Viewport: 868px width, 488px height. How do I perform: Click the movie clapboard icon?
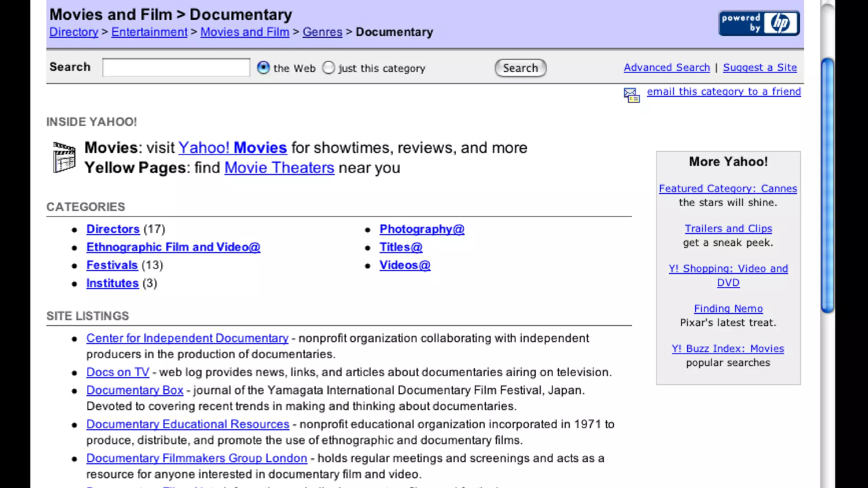(64, 158)
